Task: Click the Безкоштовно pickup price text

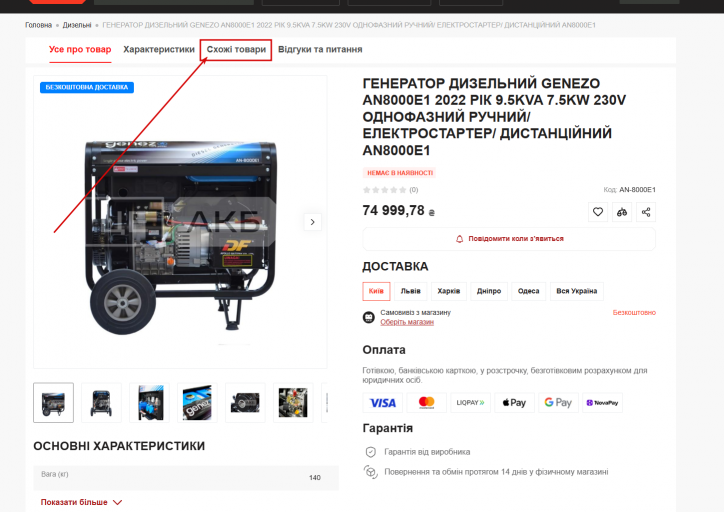Action: (634, 313)
